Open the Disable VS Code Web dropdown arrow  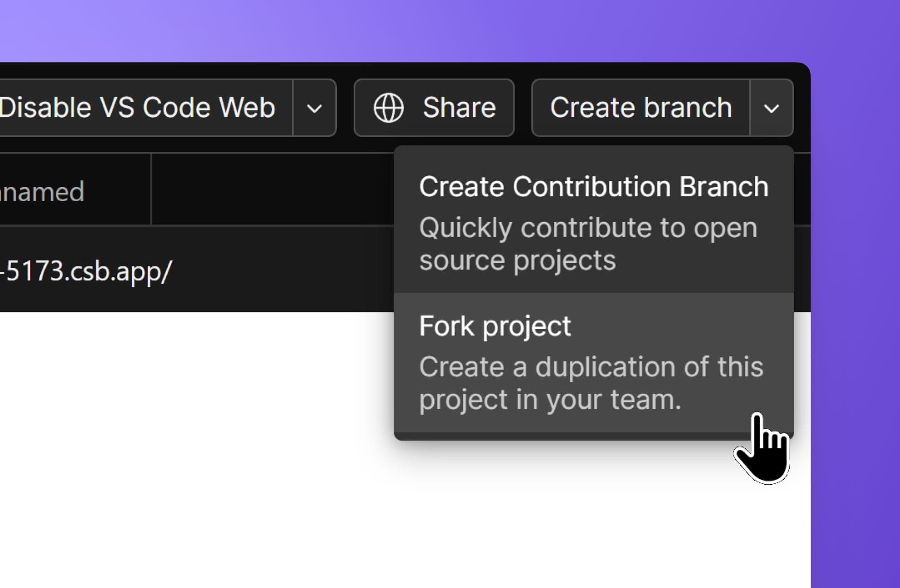coord(314,107)
